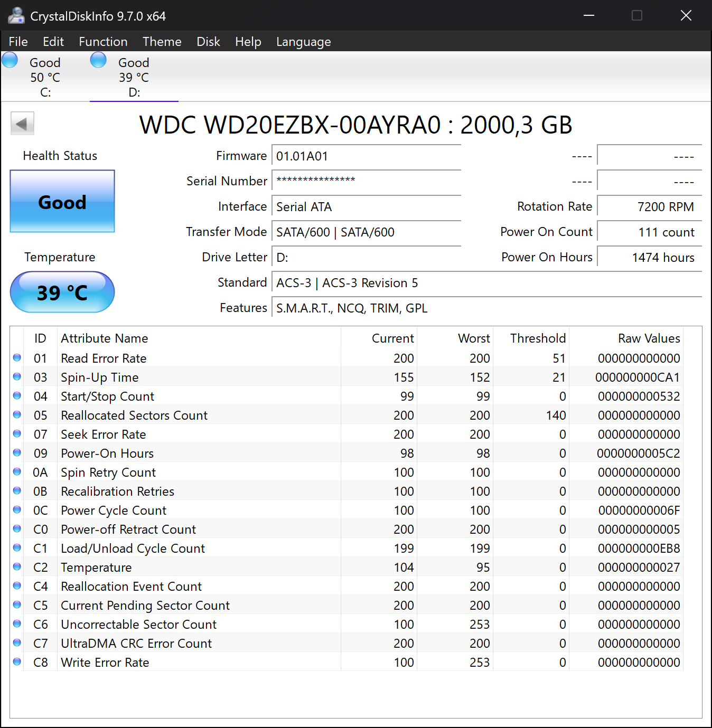The height and width of the screenshot is (728, 712).
Task: Click raw value 000000000EB8 for Load/Unload Cycle
Action: coord(639,549)
